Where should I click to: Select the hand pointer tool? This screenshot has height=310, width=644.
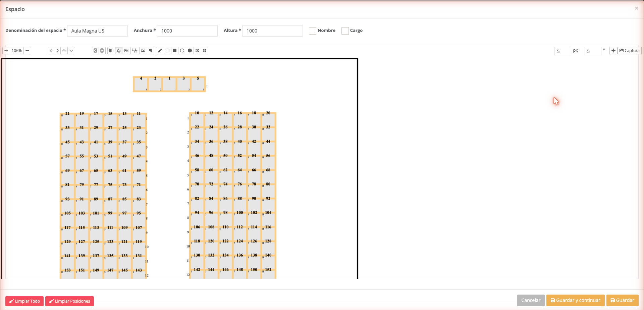click(x=119, y=51)
